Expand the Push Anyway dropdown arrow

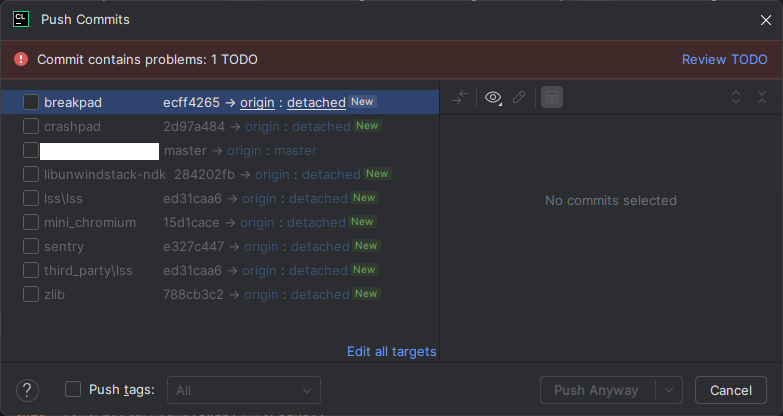[669, 390]
